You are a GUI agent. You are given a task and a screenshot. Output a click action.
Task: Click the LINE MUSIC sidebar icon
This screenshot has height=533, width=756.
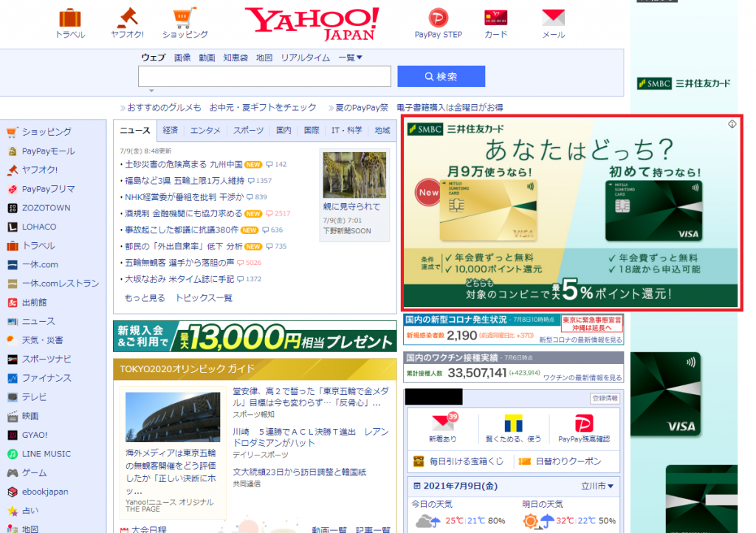[13, 454]
